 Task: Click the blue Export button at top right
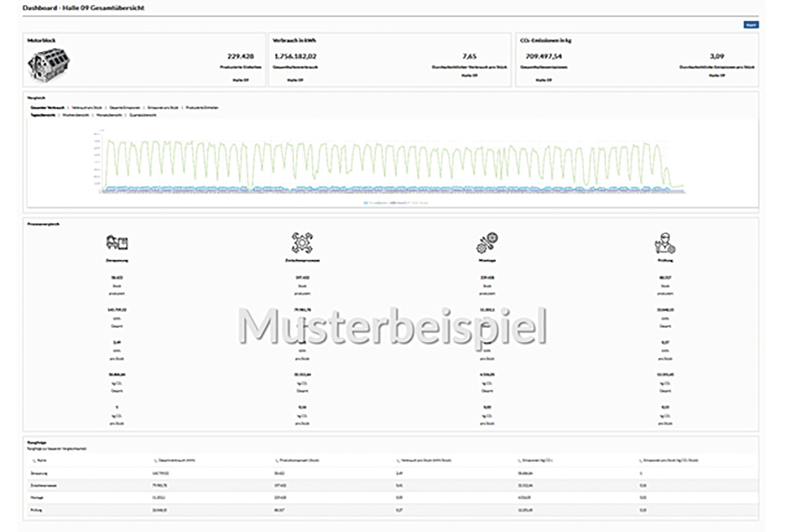click(751, 25)
